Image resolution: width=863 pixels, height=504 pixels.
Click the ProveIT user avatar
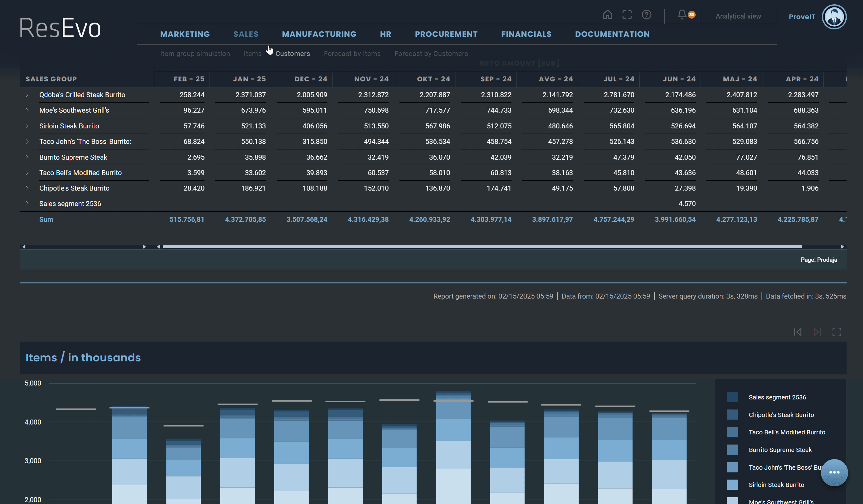834,17
